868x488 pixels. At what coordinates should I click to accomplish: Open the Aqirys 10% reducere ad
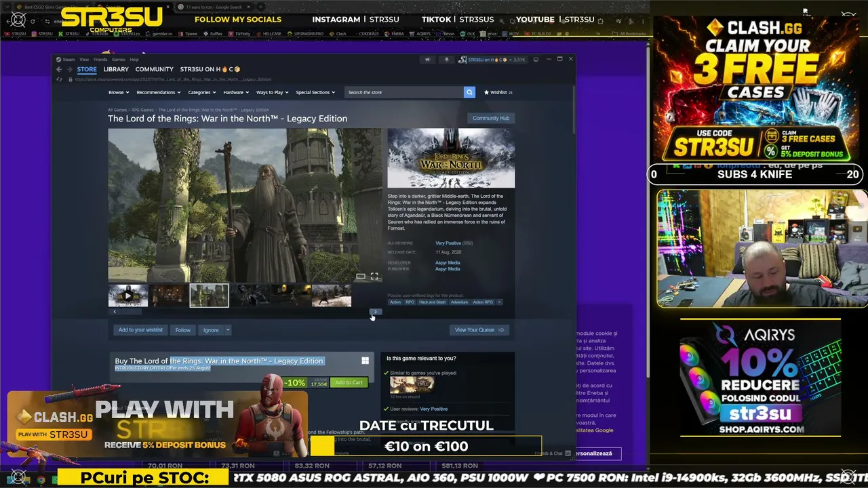[x=760, y=378]
